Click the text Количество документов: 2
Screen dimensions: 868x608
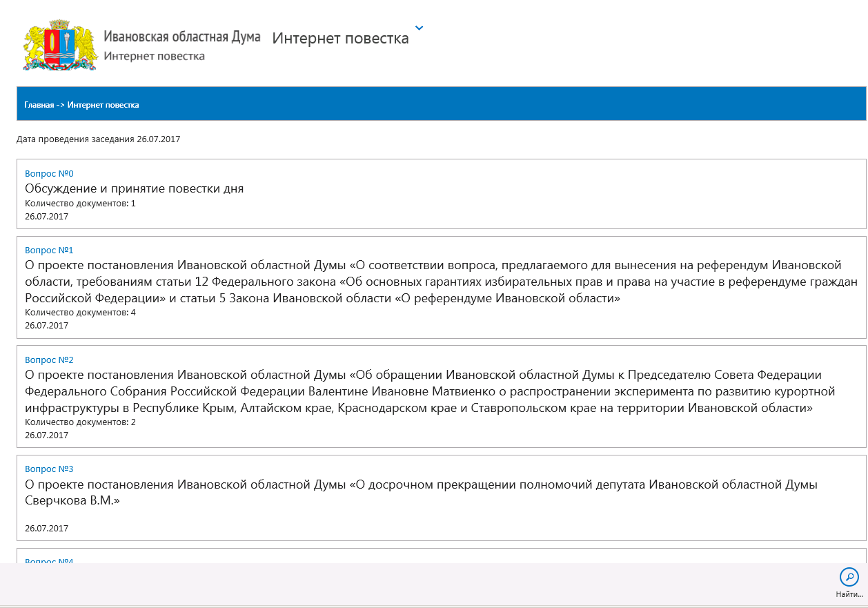[80, 422]
